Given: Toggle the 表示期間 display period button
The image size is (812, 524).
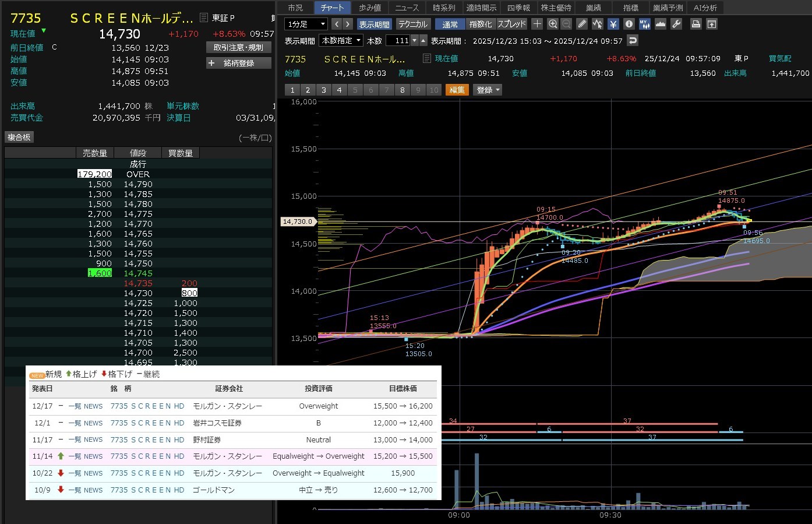Looking at the screenshot, I should [x=374, y=24].
